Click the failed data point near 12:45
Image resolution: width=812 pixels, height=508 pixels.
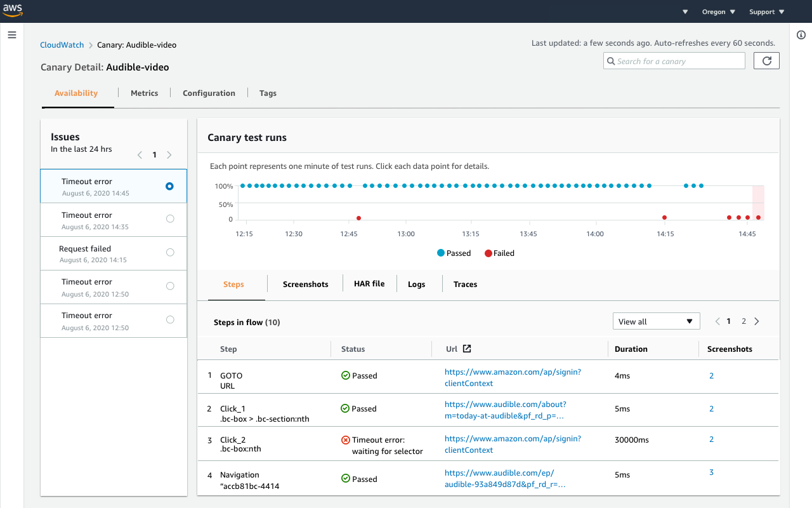[x=358, y=218]
